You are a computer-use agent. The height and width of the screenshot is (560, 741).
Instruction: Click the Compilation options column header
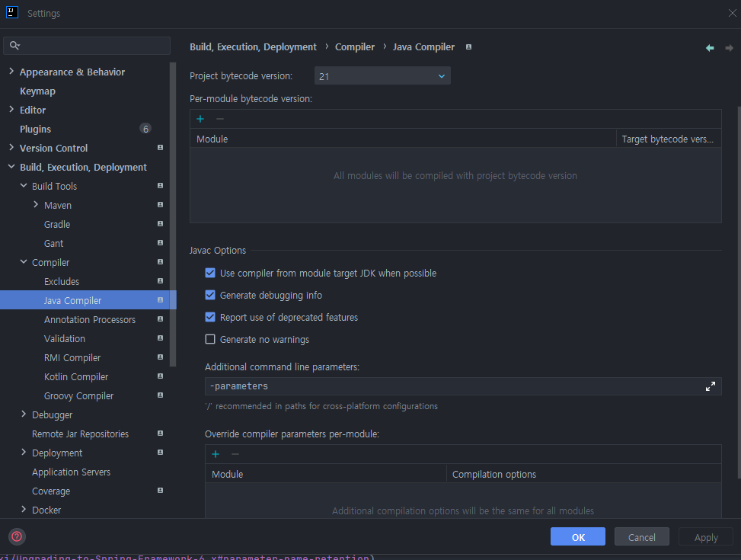tap(583, 474)
